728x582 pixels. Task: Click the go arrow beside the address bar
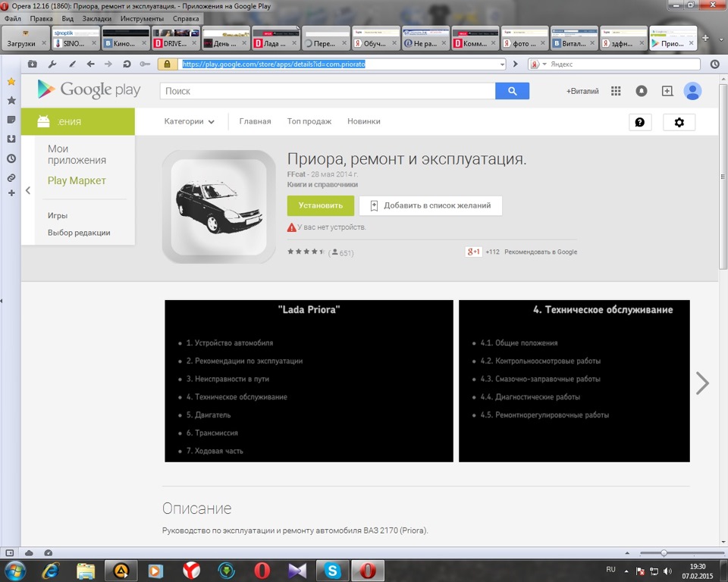[x=515, y=64]
